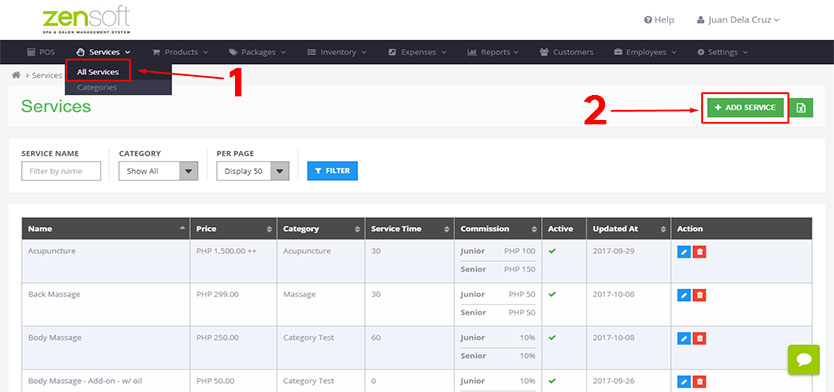Select the 2017-09-26 updated date

[x=614, y=381]
